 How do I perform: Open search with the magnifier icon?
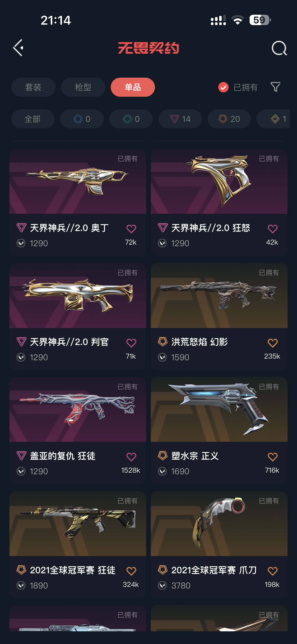pyautogui.click(x=279, y=48)
